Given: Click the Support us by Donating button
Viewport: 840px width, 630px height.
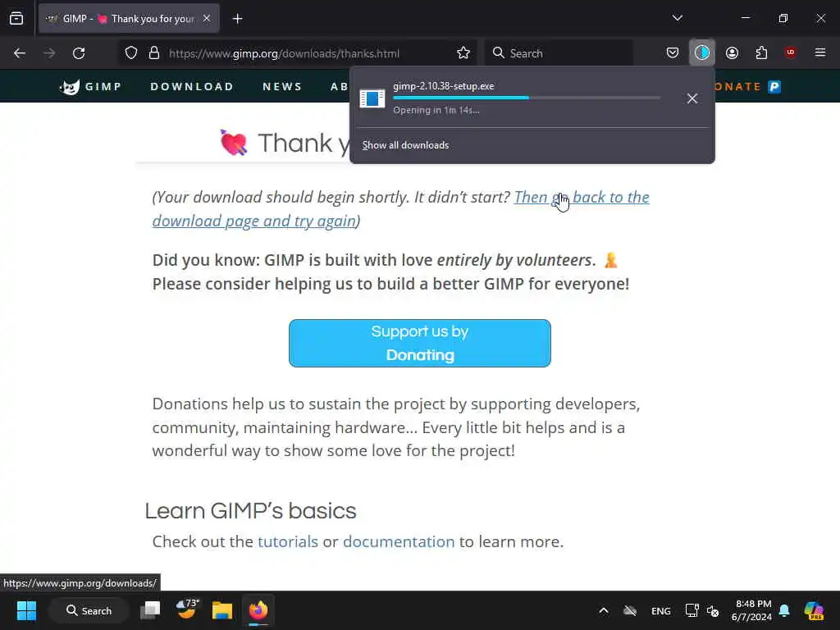Looking at the screenshot, I should click(x=419, y=344).
